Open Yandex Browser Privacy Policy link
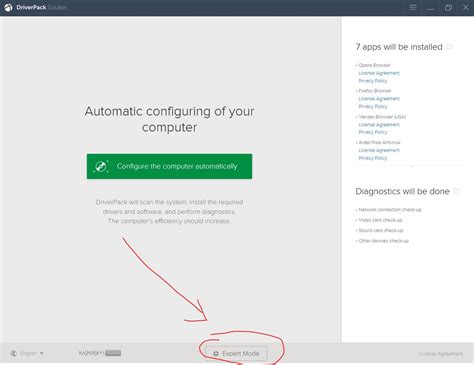 click(373, 132)
